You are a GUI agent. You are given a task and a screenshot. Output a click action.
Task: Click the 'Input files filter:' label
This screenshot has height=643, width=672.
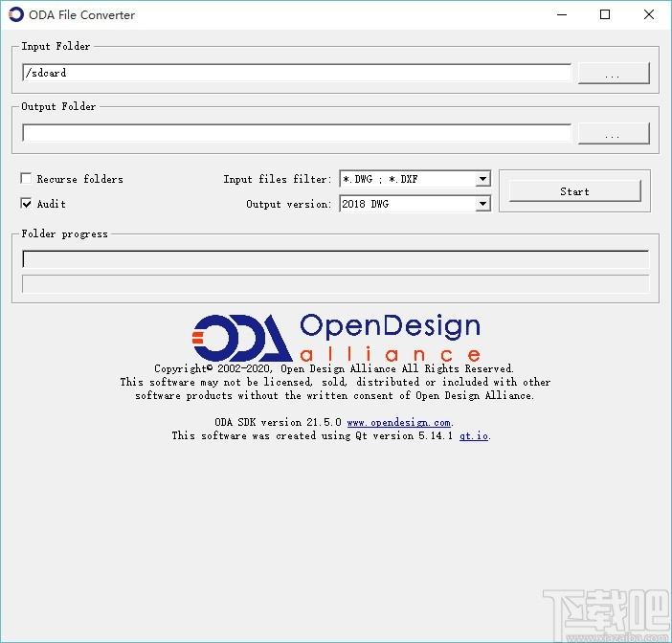pos(278,179)
